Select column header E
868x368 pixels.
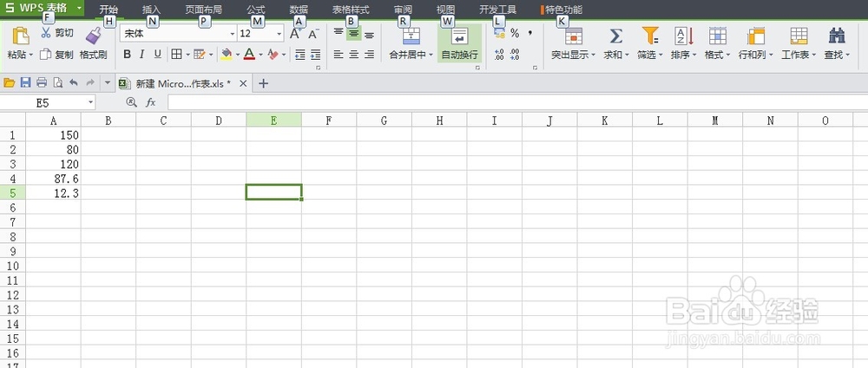point(274,120)
